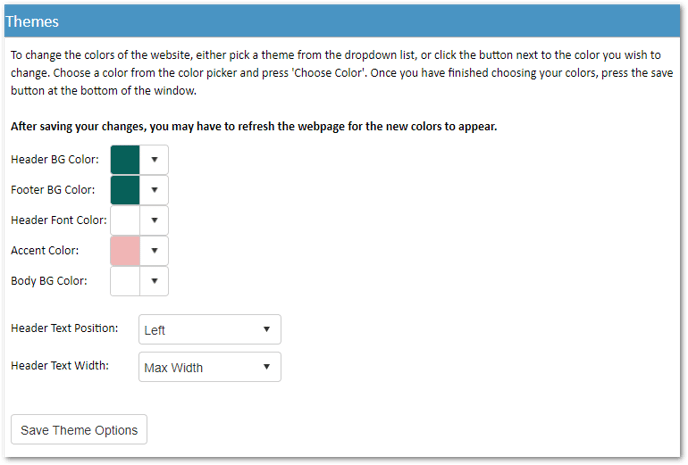This screenshot has width=688, height=465.
Task: Click the white Body BG Color swatch
Action: (125, 281)
